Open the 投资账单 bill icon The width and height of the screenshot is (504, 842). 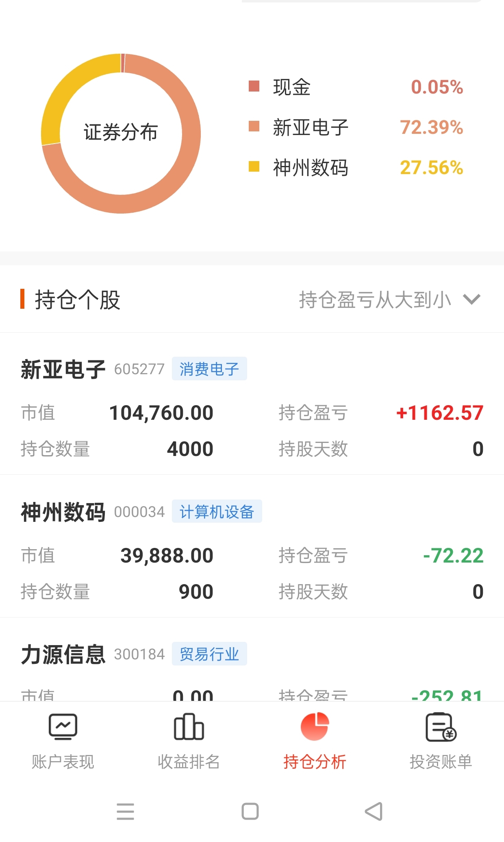pyautogui.click(x=441, y=727)
